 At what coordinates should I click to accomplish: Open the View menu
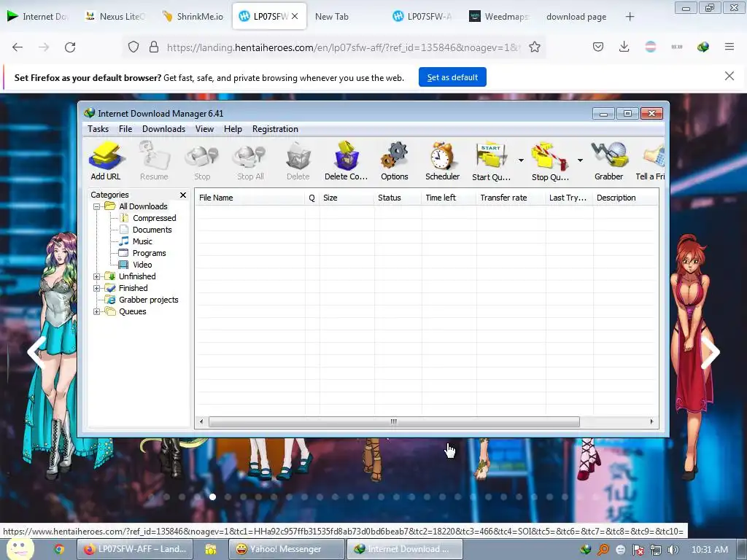(204, 129)
